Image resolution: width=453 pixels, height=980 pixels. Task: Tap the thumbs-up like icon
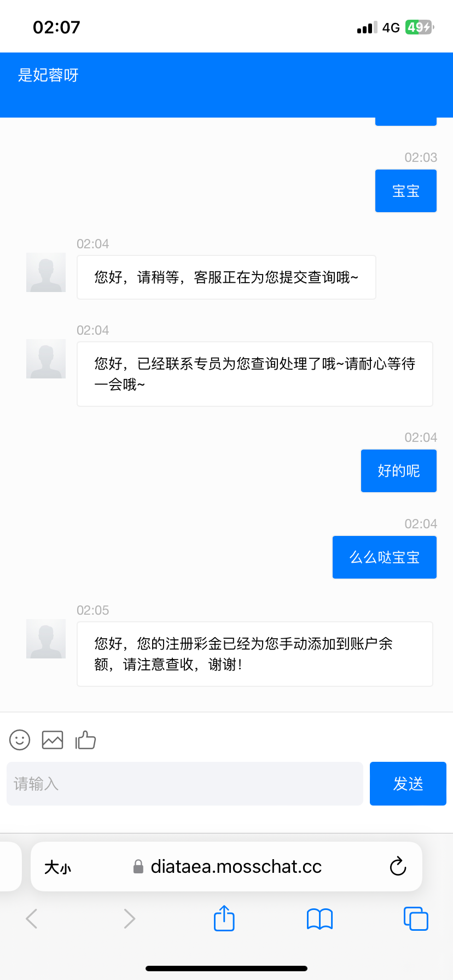pos(85,740)
